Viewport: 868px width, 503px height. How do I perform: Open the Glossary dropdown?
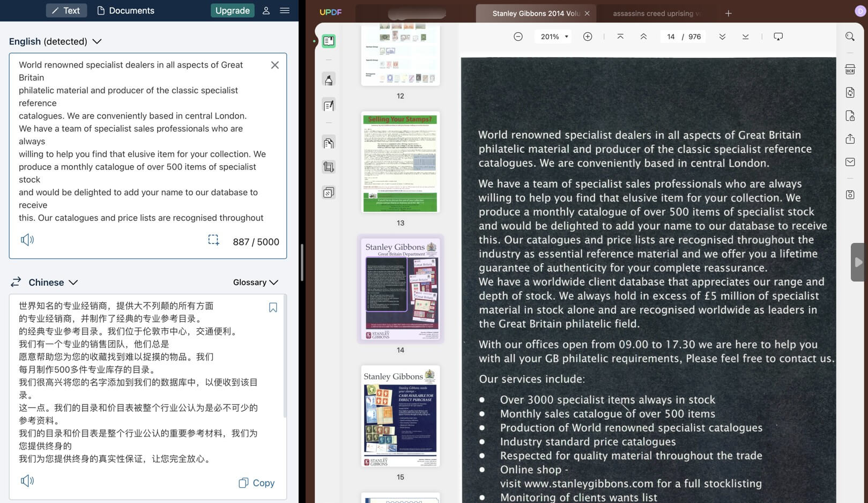point(255,282)
